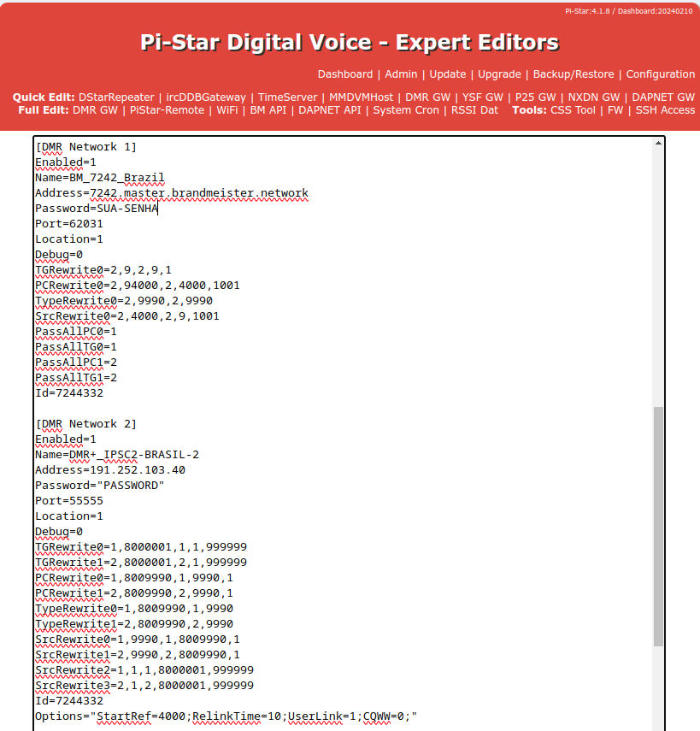Click the Options="StartRef=4000..." line
This screenshot has width=700, height=731.
226,716
